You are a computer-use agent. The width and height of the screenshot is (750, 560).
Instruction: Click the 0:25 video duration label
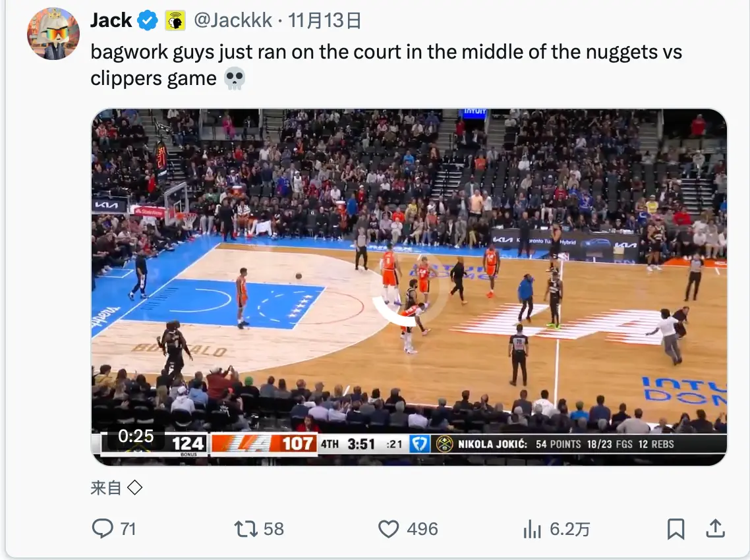pos(136,436)
